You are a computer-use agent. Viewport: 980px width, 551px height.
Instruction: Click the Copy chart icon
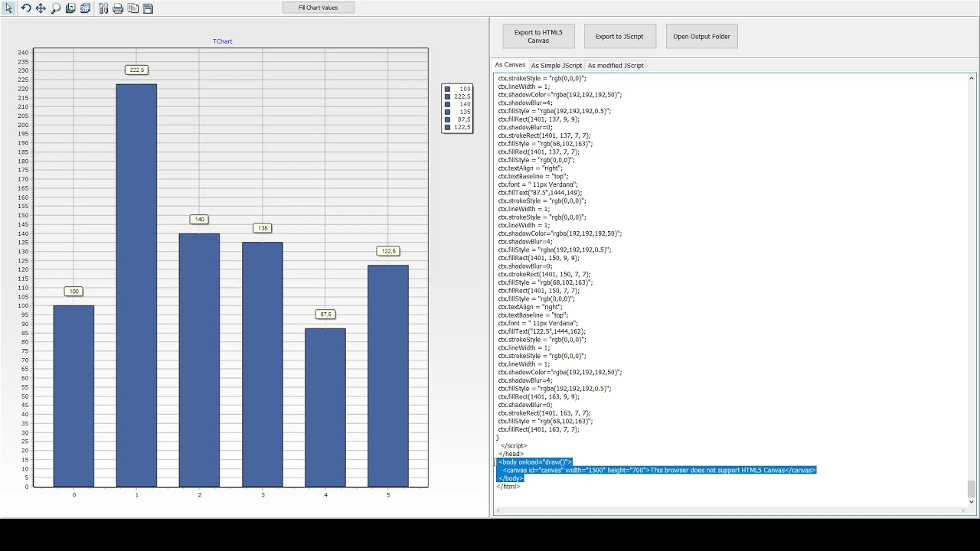point(133,8)
